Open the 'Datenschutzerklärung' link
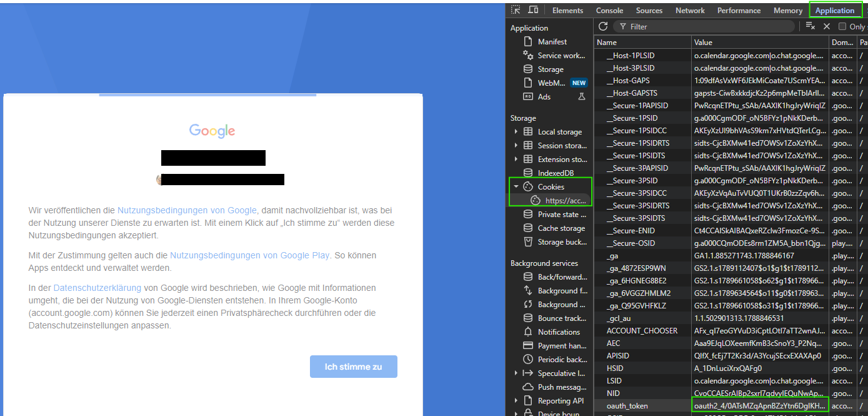 97,288
